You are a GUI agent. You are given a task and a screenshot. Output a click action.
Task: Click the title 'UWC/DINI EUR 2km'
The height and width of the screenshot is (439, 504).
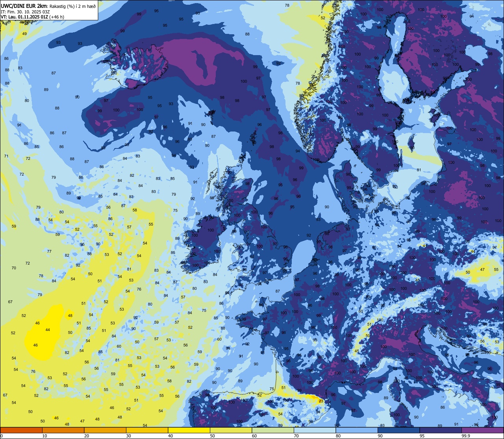tap(24, 6)
